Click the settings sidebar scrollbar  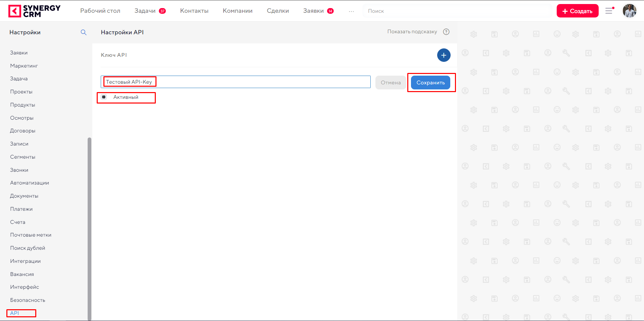point(89,229)
